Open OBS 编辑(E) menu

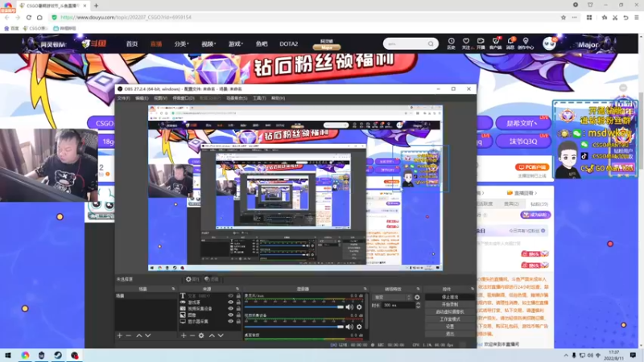click(142, 98)
